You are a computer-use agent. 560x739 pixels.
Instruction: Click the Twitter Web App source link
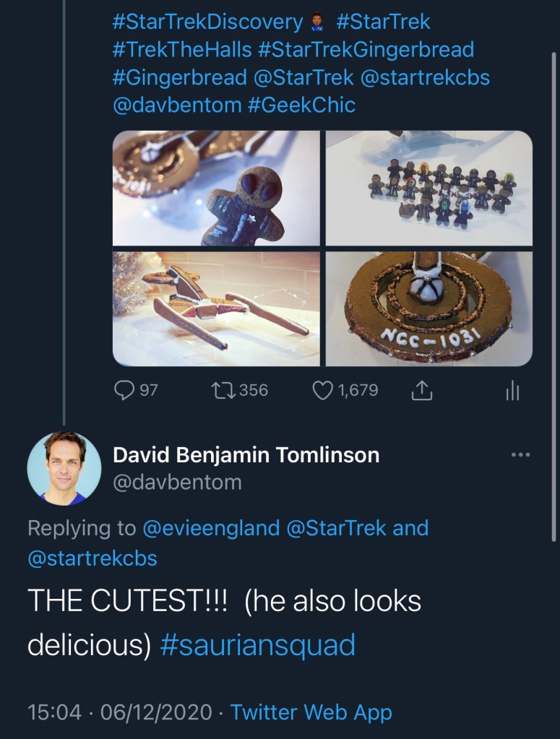point(311,713)
